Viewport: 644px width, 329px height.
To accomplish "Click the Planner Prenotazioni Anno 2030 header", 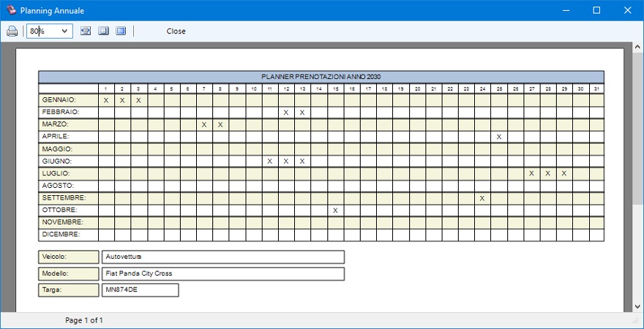I will 321,77.
